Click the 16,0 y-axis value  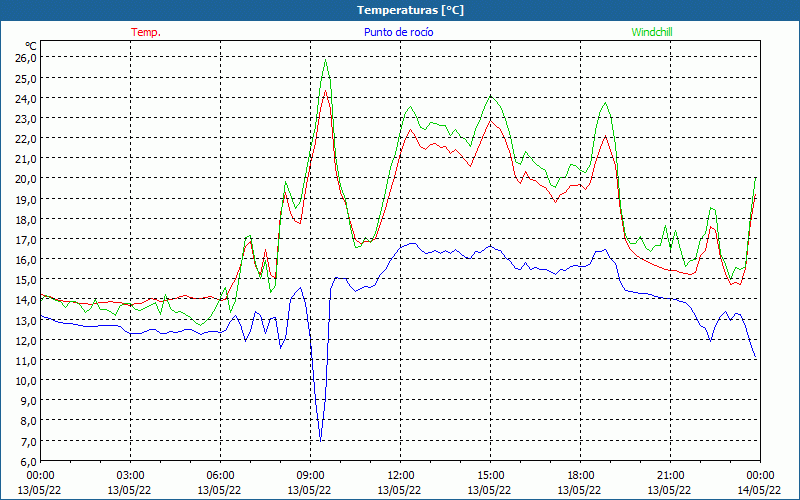[26, 260]
